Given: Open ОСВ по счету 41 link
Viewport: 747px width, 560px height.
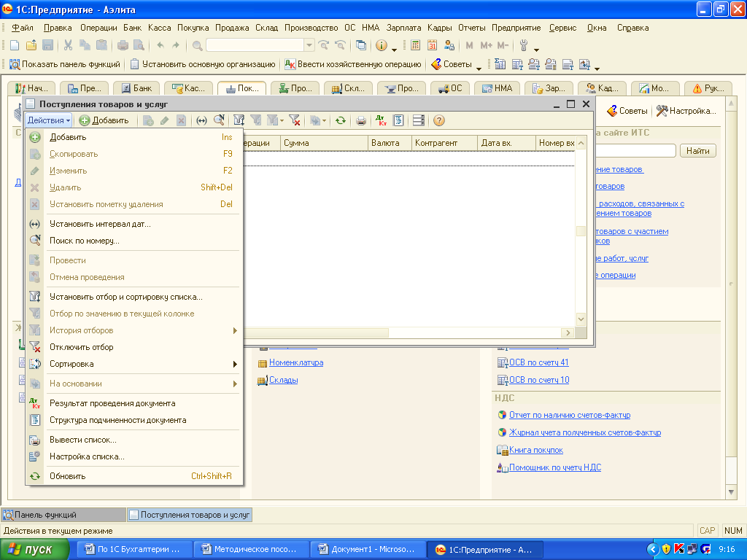Looking at the screenshot, I should pos(539,362).
